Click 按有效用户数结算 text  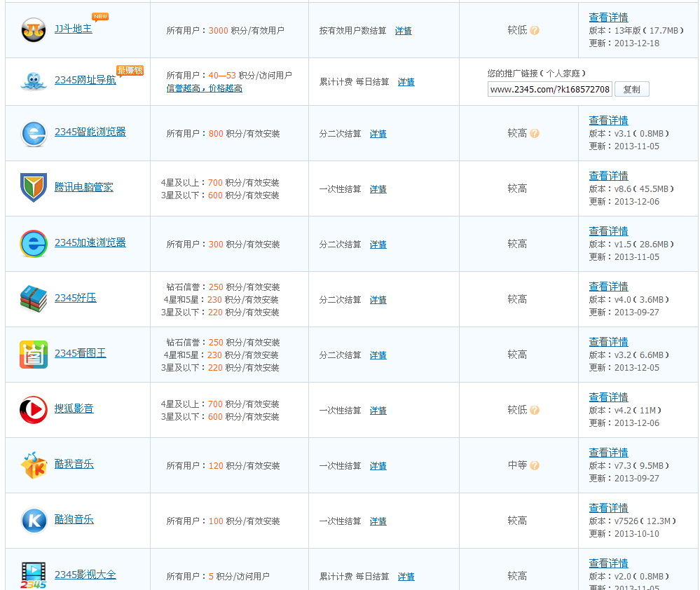(x=352, y=31)
